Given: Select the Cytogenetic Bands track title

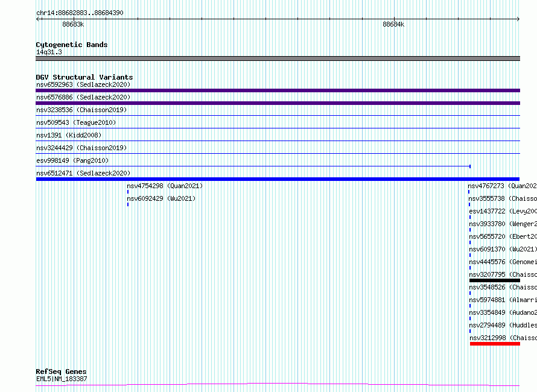Looking at the screenshot, I should pyautogui.click(x=72, y=45).
